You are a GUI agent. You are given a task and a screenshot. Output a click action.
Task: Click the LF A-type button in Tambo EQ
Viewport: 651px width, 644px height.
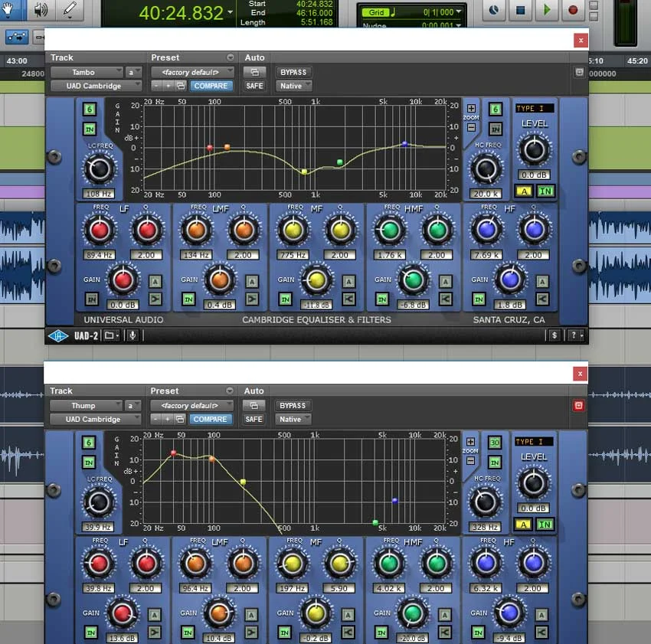point(155,282)
